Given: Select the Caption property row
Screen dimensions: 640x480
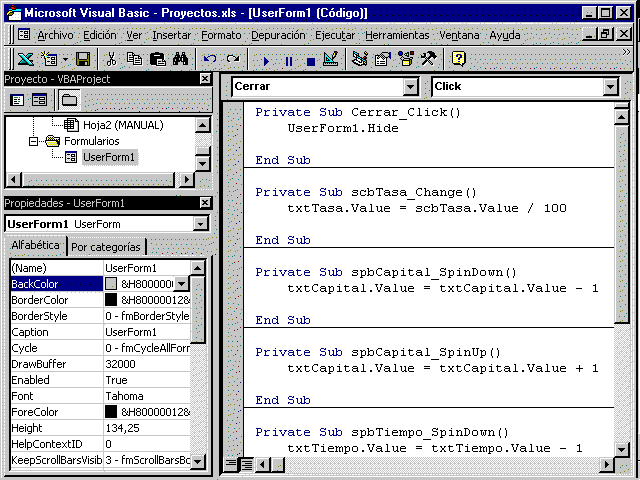Looking at the screenshot, I should [100, 332].
